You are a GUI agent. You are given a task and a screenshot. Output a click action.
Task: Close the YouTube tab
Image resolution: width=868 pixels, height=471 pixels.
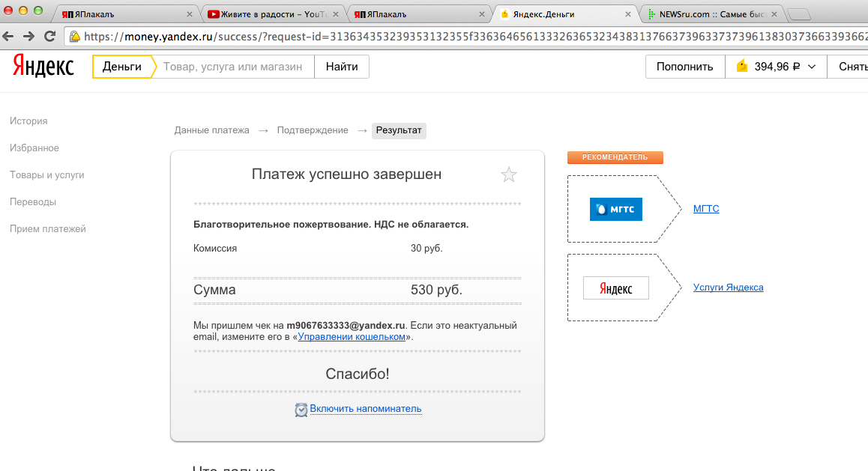click(x=336, y=14)
